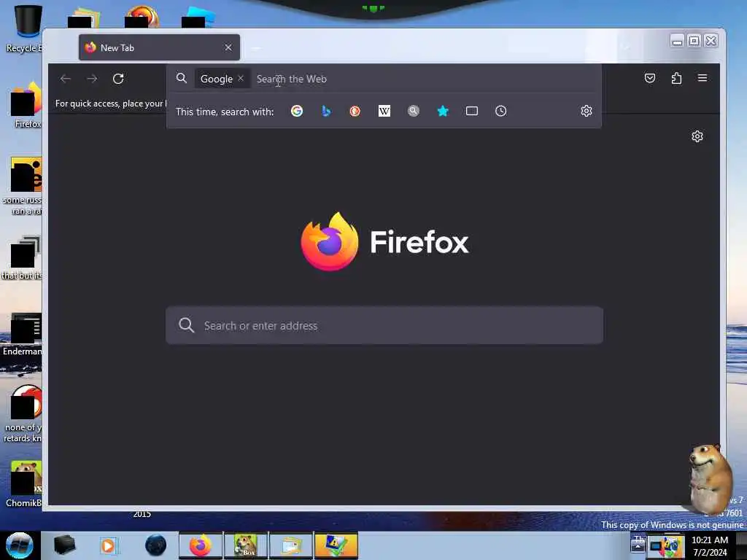Click the hamster desktop mascot
747x560 pixels.
tap(711, 478)
